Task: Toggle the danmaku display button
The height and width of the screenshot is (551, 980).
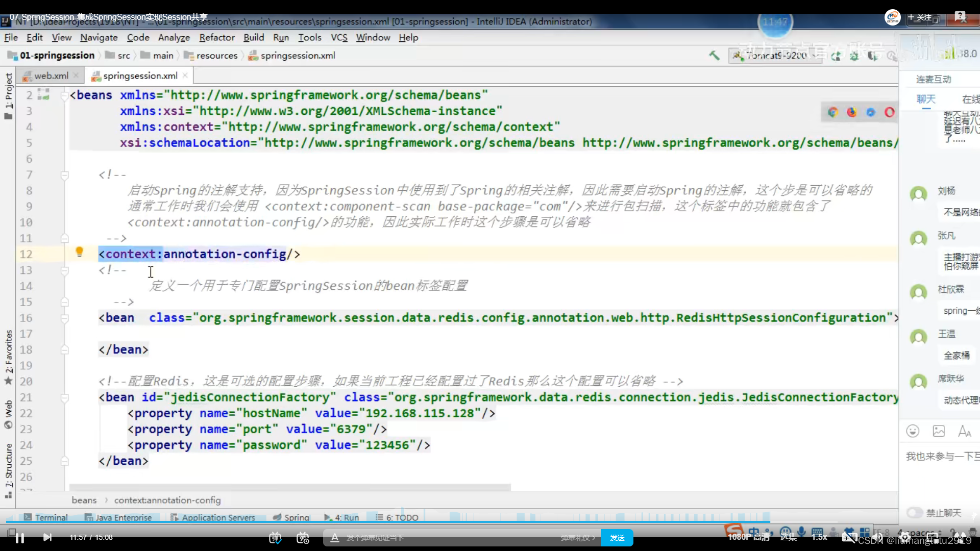Action: coord(275,538)
